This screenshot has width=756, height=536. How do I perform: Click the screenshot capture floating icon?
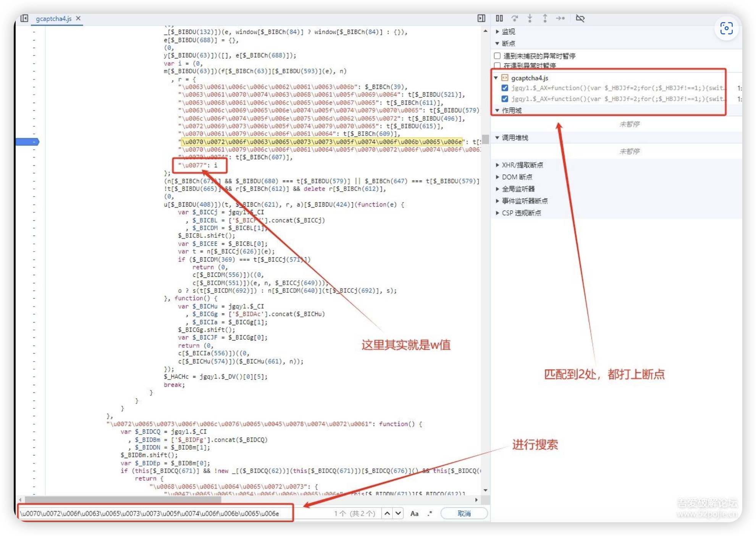click(726, 28)
